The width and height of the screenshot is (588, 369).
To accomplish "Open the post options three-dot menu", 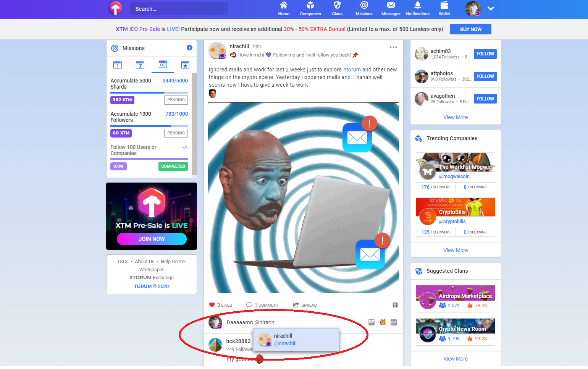I will 393,47.
